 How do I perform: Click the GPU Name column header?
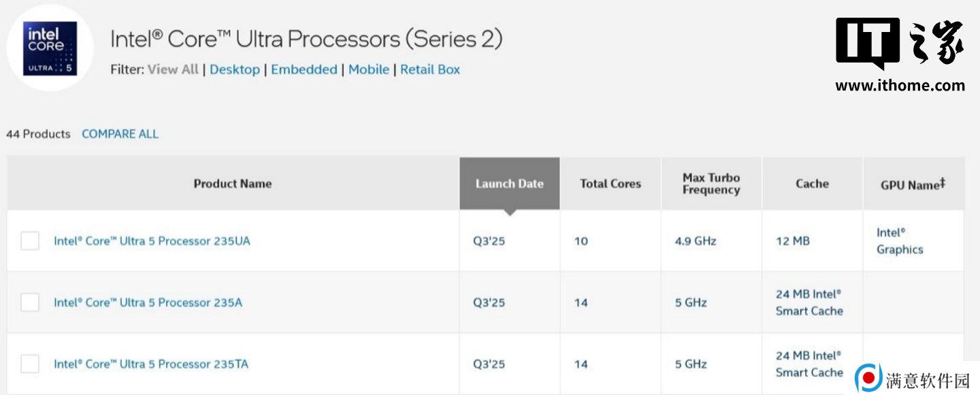912,185
